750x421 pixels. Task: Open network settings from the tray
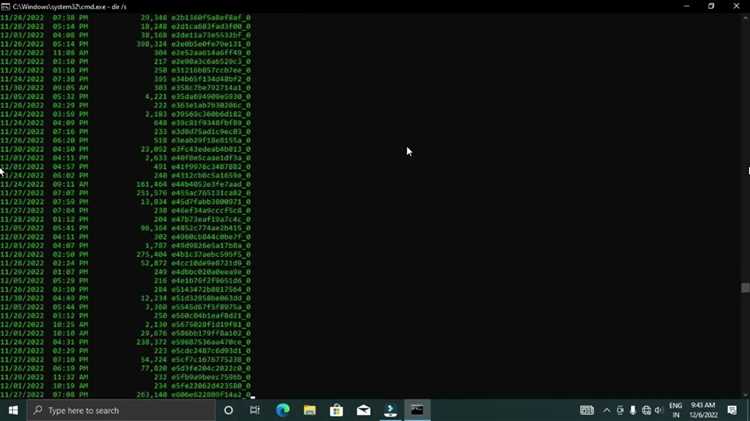point(646,410)
